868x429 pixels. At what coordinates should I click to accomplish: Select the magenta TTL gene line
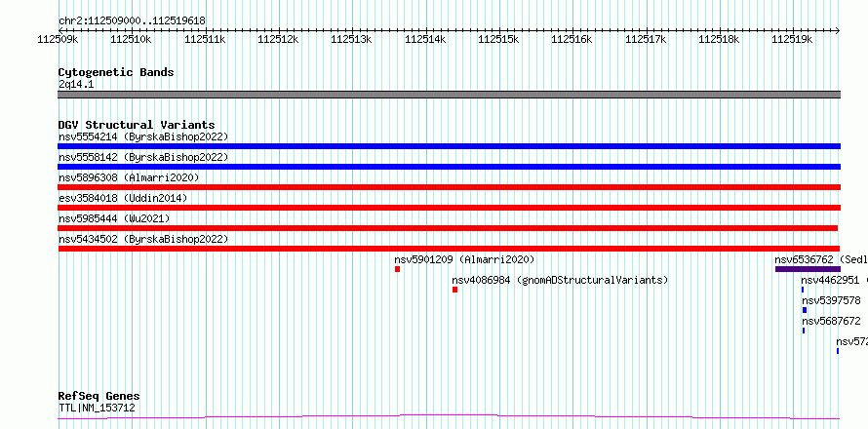pos(449,416)
